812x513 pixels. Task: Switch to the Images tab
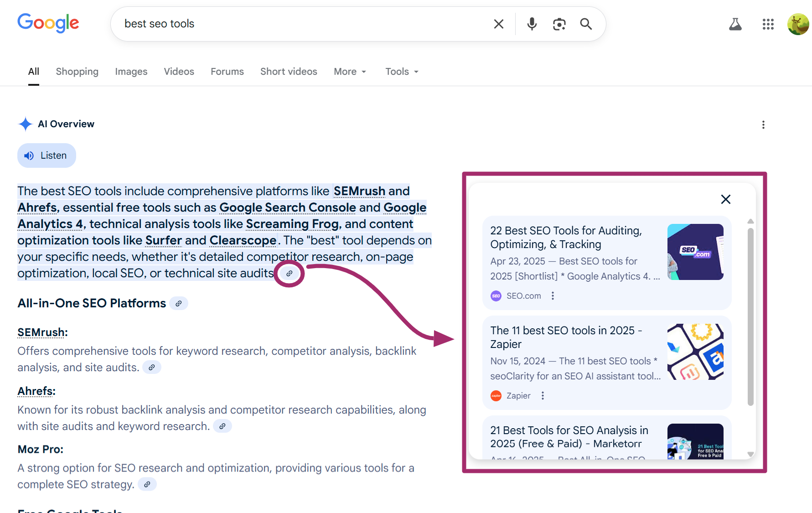click(131, 72)
